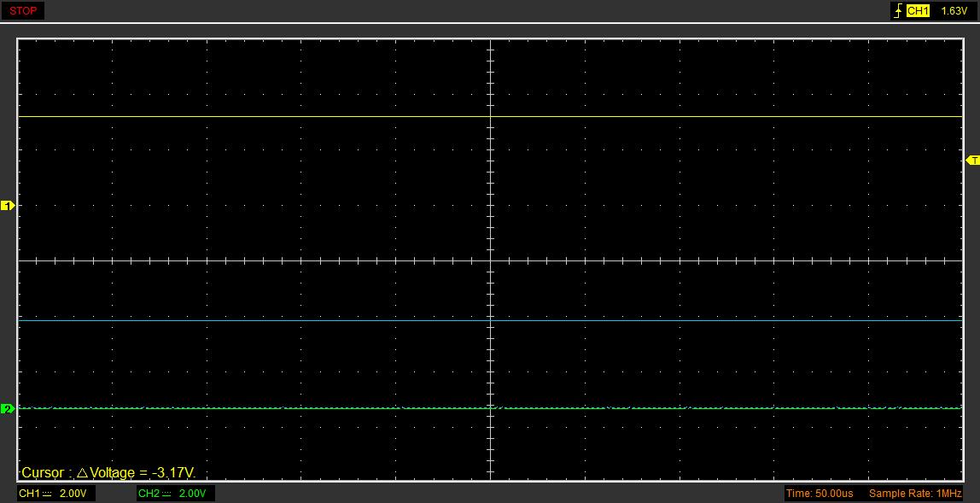Toggle the yellow CH1 trigger source badge
The height and width of the screenshot is (503, 980).
tap(918, 11)
